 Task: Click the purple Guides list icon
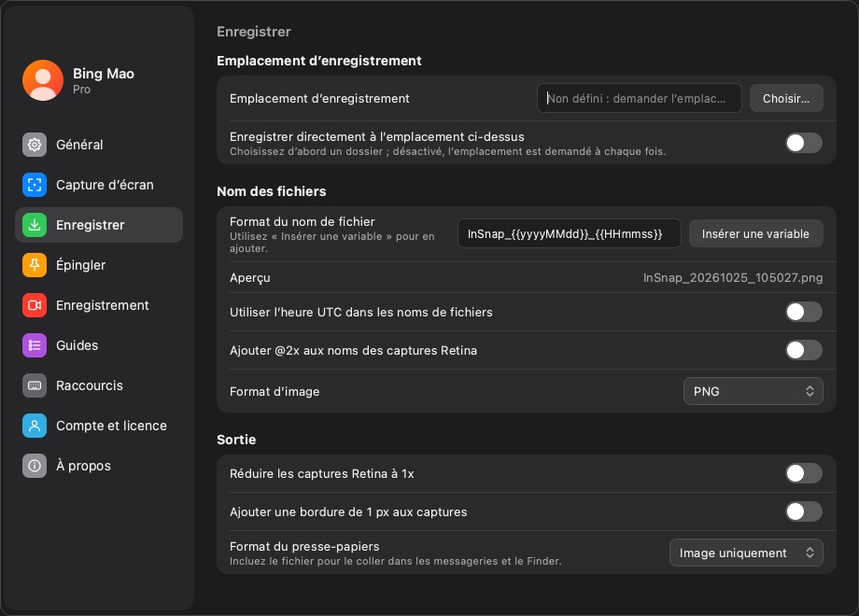35,345
